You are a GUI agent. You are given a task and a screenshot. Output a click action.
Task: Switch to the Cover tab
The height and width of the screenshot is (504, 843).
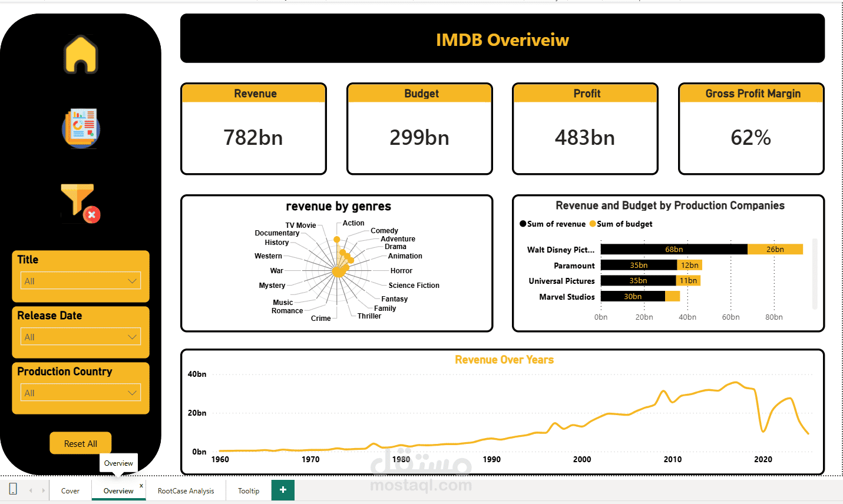point(70,490)
